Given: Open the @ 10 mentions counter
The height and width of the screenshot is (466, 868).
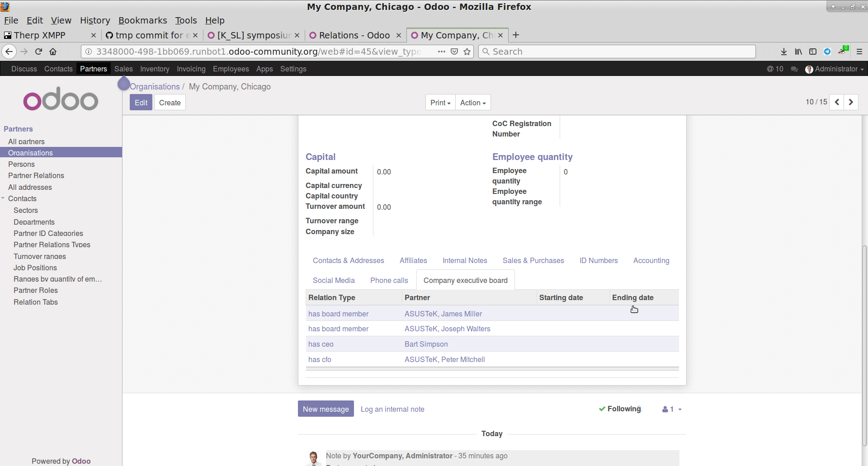Looking at the screenshot, I should [x=775, y=69].
